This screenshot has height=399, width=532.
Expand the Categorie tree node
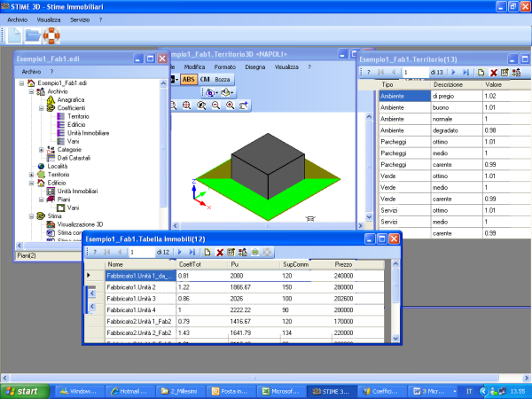tap(41, 149)
